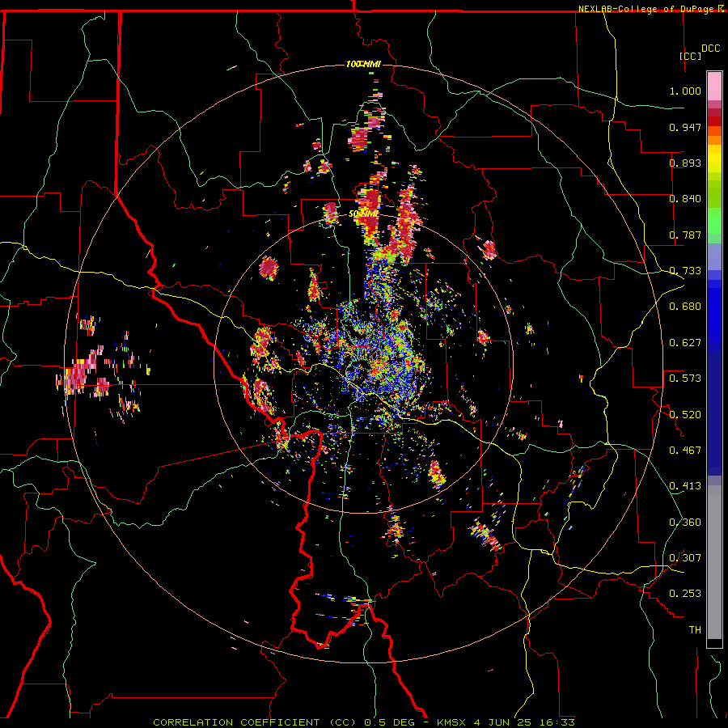
Task: Click the [CC] label above the color scale
Action: coord(691,56)
